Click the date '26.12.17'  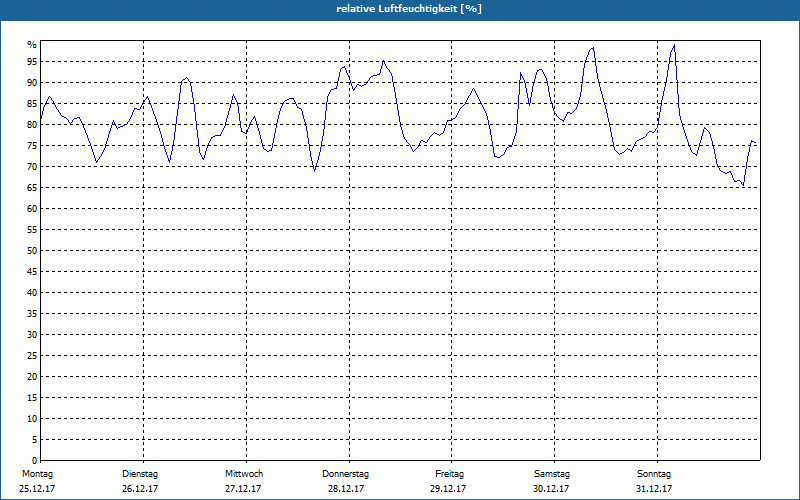click(x=140, y=489)
